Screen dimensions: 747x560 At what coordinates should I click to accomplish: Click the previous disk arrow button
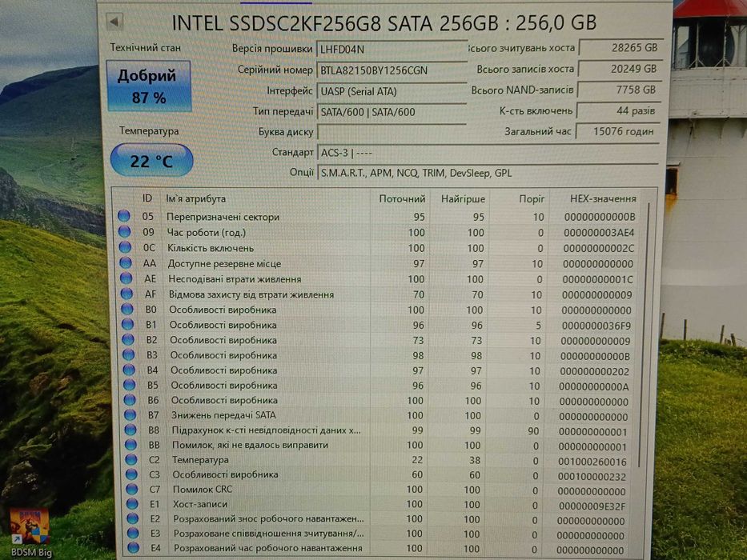pos(114,22)
